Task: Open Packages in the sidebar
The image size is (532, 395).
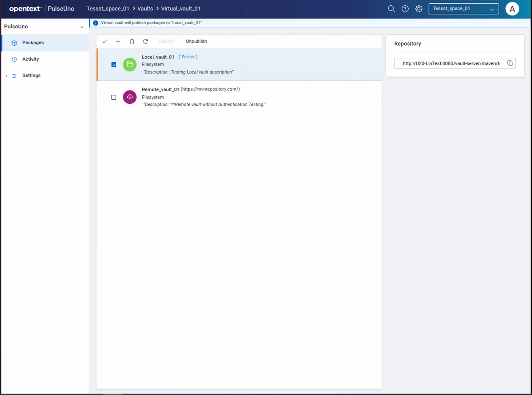Action: [x=33, y=43]
